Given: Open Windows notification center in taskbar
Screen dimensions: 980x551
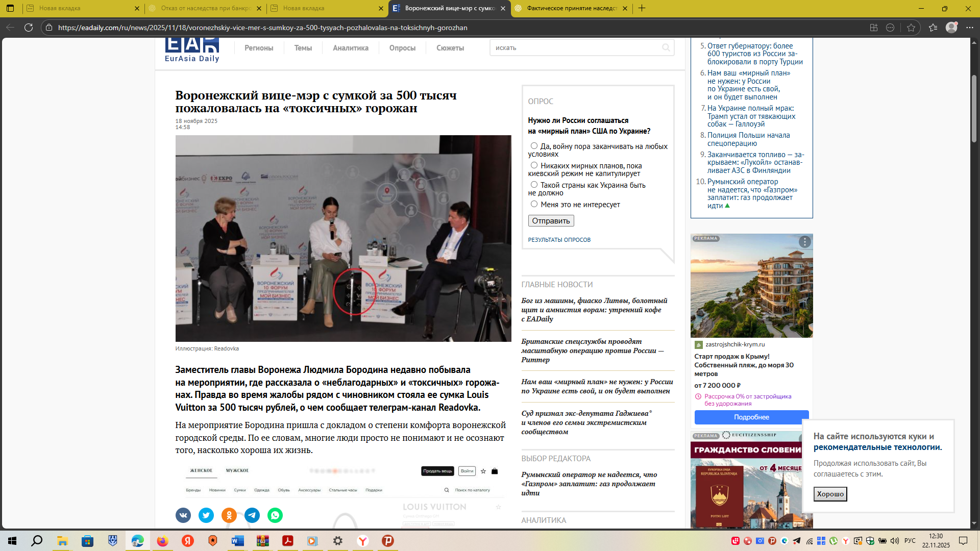Looking at the screenshot, I should pyautogui.click(x=963, y=541).
